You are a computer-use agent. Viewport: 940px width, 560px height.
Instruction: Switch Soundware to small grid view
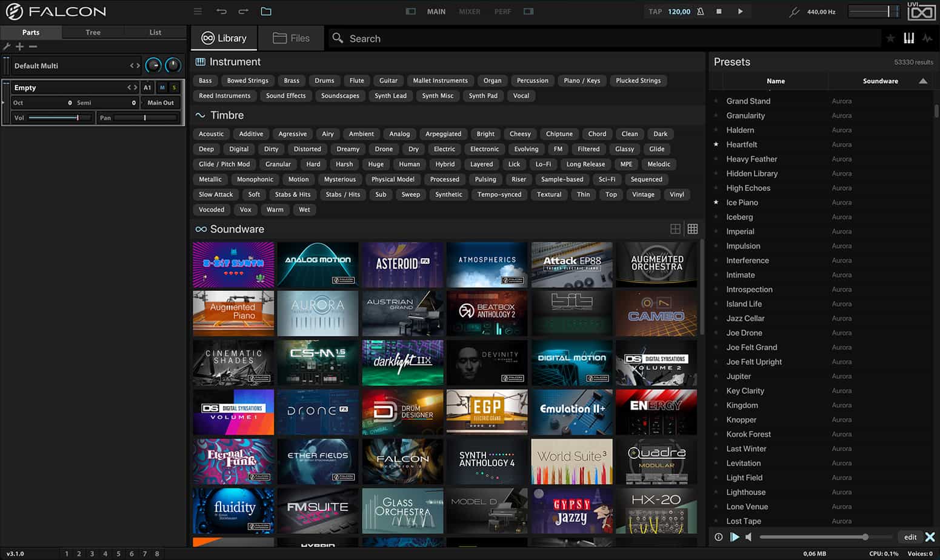coord(693,229)
